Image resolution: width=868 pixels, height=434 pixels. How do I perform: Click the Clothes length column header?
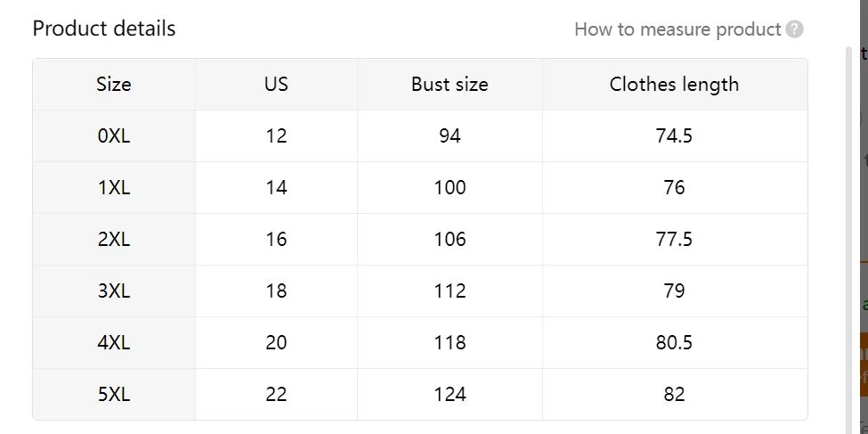click(674, 85)
